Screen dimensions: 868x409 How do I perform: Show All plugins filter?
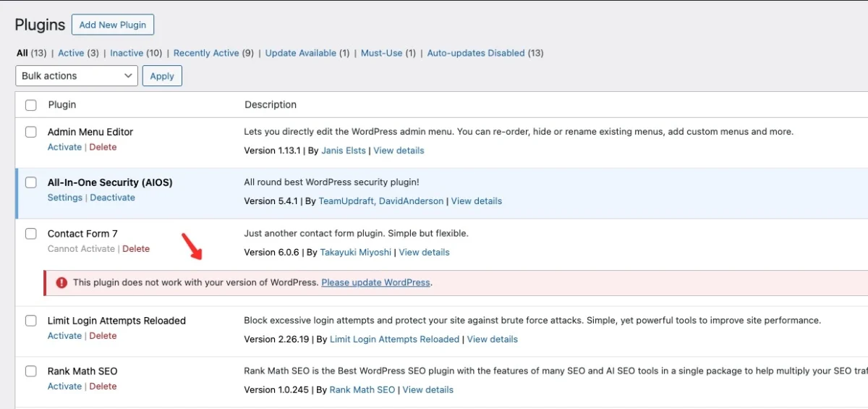pos(22,53)
